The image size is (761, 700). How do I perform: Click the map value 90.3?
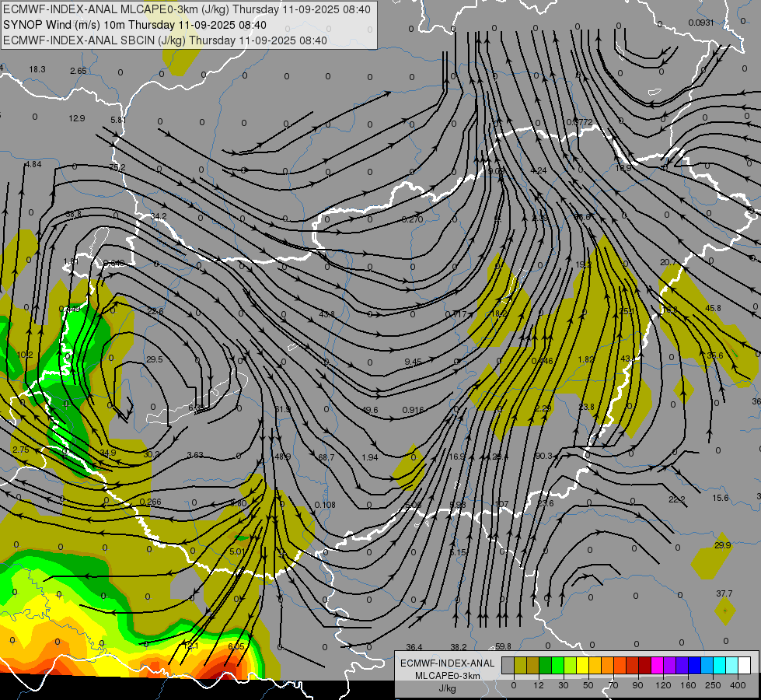tap(543, 456)
